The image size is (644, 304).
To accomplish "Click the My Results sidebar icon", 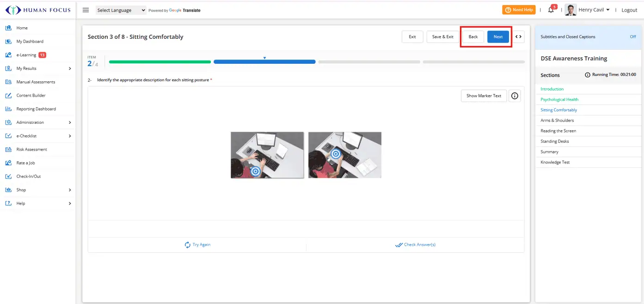I will (x=8, y=68).
